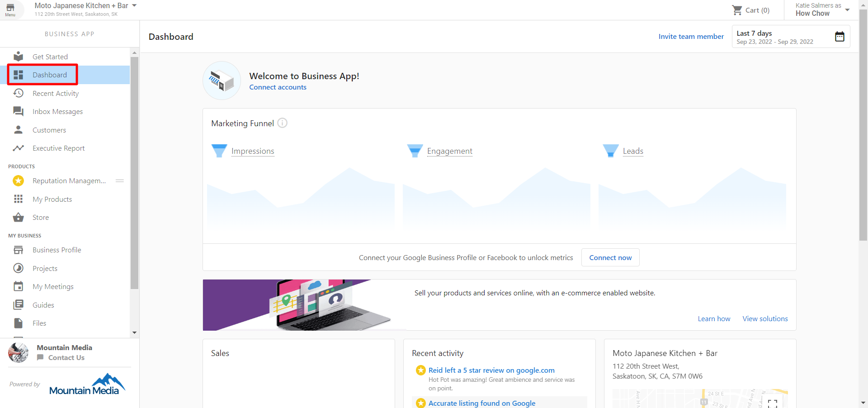Click the main page vertical scrollbar
This screenshot has width=868, height=408.
[863, 125]
